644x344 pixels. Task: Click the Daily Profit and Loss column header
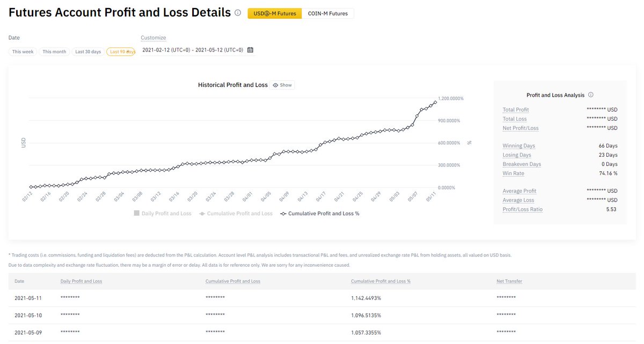(81, 281)
